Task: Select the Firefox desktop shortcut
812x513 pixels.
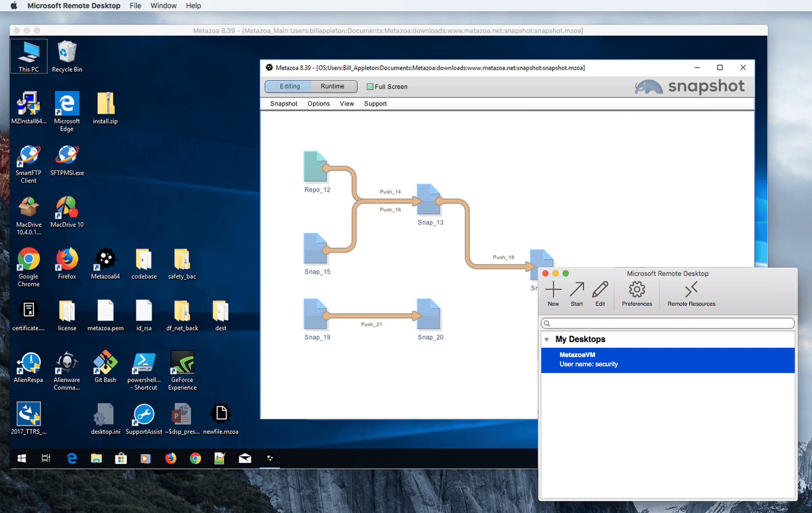Action: 67,263
